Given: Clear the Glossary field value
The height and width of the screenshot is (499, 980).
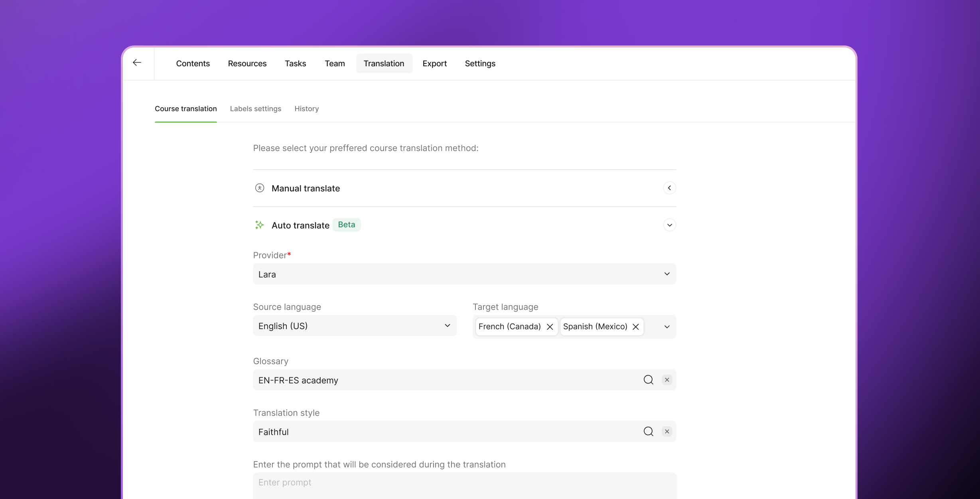Looking at the screenshot, I should click(667, 380).
